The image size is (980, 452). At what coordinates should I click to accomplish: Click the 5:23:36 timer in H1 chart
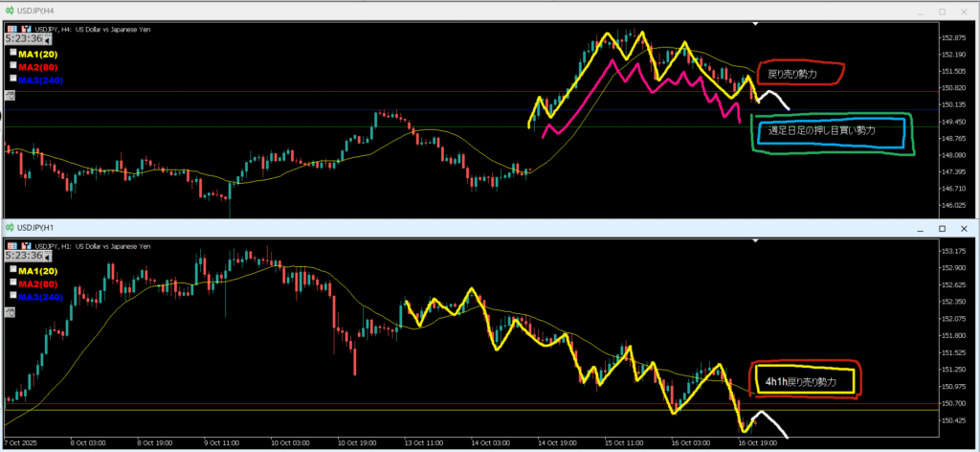click(x=24, y=256)
